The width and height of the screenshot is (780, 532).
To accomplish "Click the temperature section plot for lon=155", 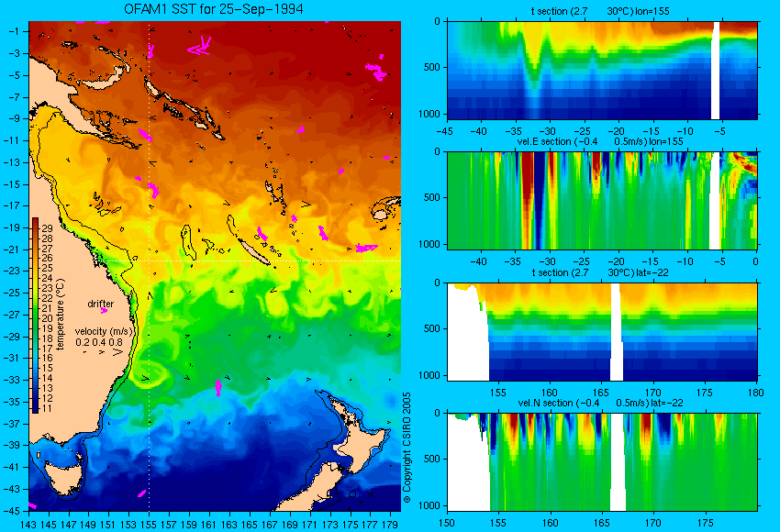I will (602, 70).
